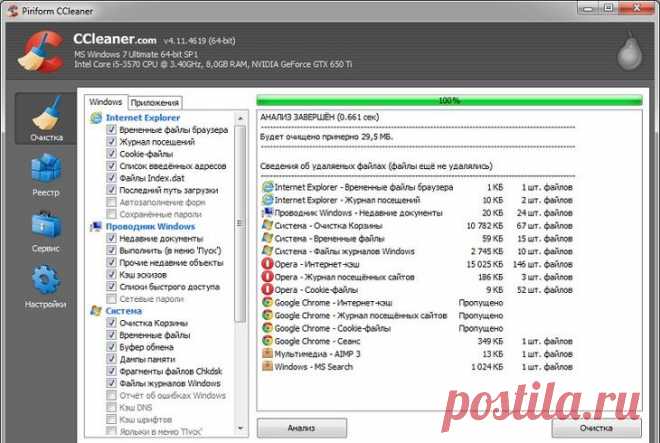
Task: Click the options list scrollbar thumb
Action: [x=240, y=223]
